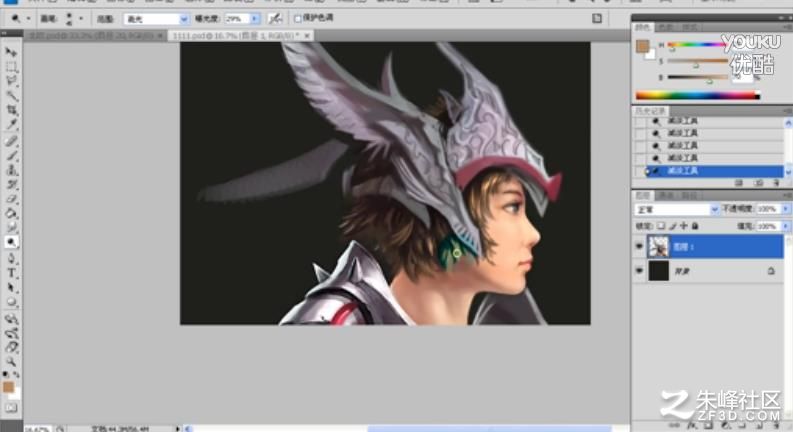The image size is (793, 432).
Task: Open the Exposure slider arrow
Action: coord(255,19)
